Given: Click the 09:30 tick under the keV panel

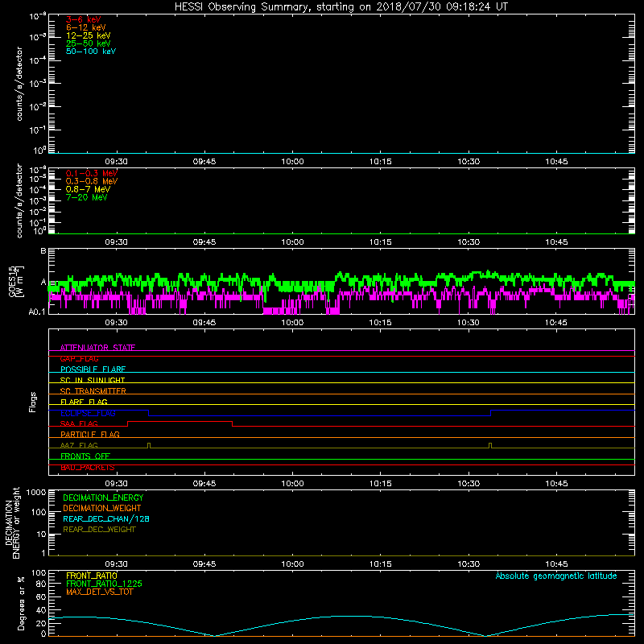Looking at the screenshot, I should (116, 162).
